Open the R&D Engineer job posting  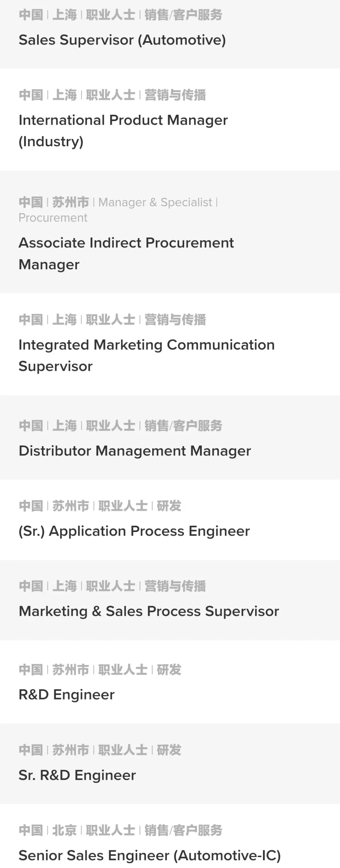(x=66, y=695)
